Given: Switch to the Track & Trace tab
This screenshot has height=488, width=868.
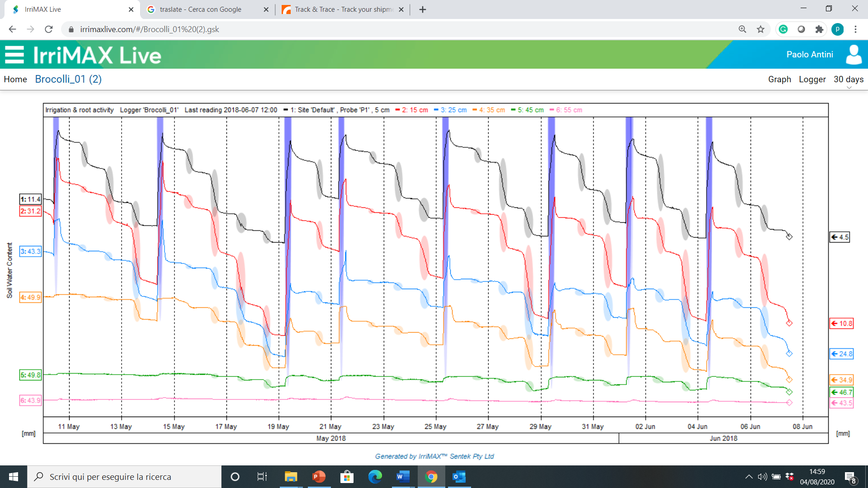Looking at the screenshot, I should point(344,9).
